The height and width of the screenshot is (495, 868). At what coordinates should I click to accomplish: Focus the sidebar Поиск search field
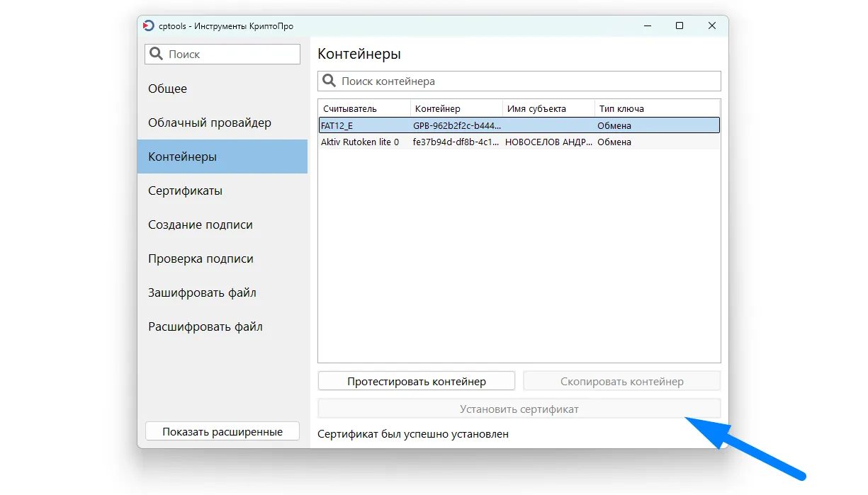222,55
